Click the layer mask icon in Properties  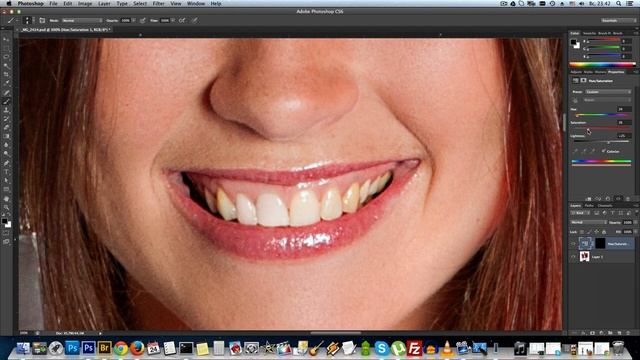point(583,80)
